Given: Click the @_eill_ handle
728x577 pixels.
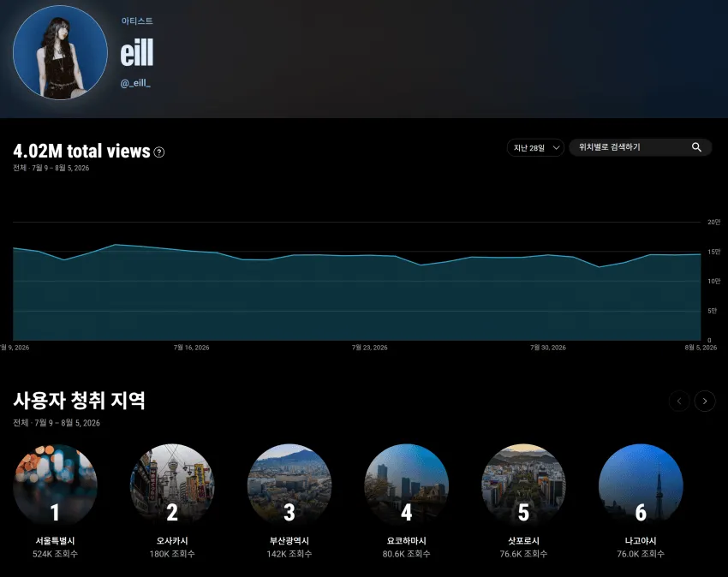Looking at the screenshot, I should tap(135, 83).
